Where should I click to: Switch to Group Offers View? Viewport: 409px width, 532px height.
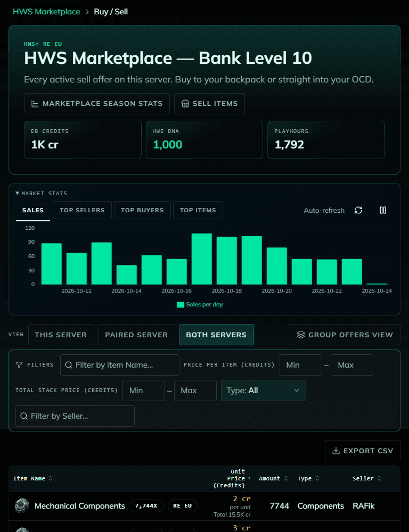(345, 335)
